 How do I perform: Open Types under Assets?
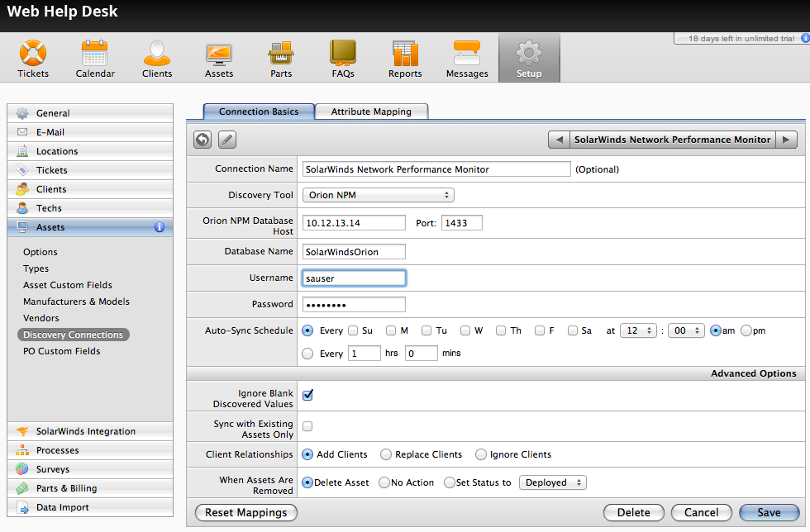point(36,268)
